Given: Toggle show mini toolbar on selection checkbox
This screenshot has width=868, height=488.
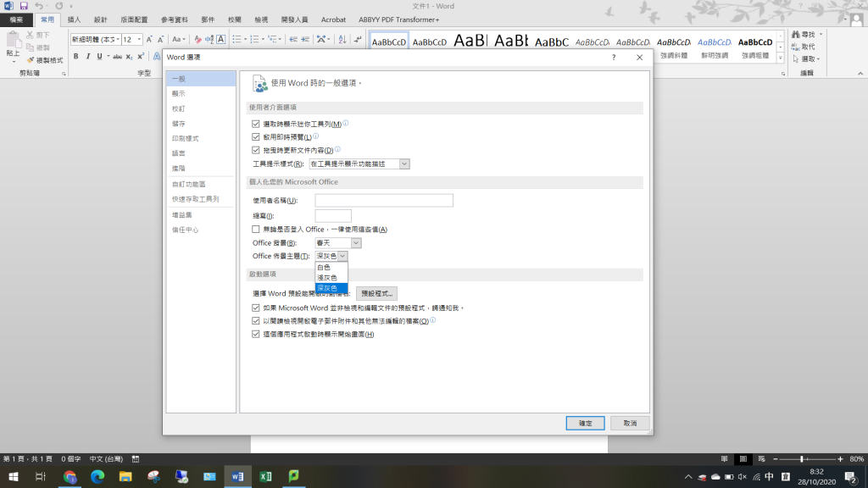Looking at the screenshot, I should pos(256,124).
